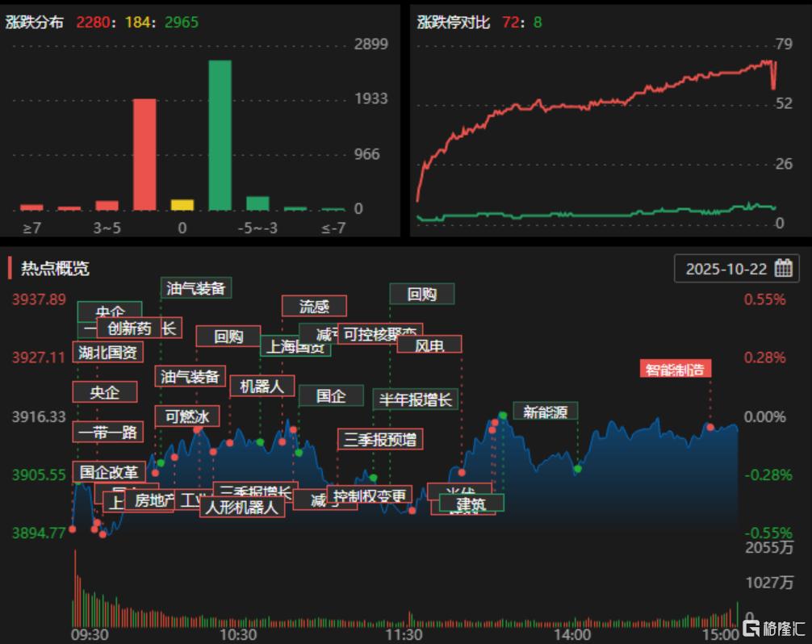Click the tall green bar in 涨跌分布
812x644 pixels.
point(220,135)
